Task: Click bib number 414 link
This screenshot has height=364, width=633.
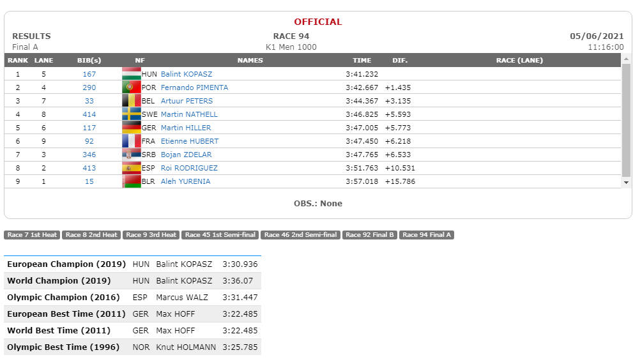Action: pos(89,114)
